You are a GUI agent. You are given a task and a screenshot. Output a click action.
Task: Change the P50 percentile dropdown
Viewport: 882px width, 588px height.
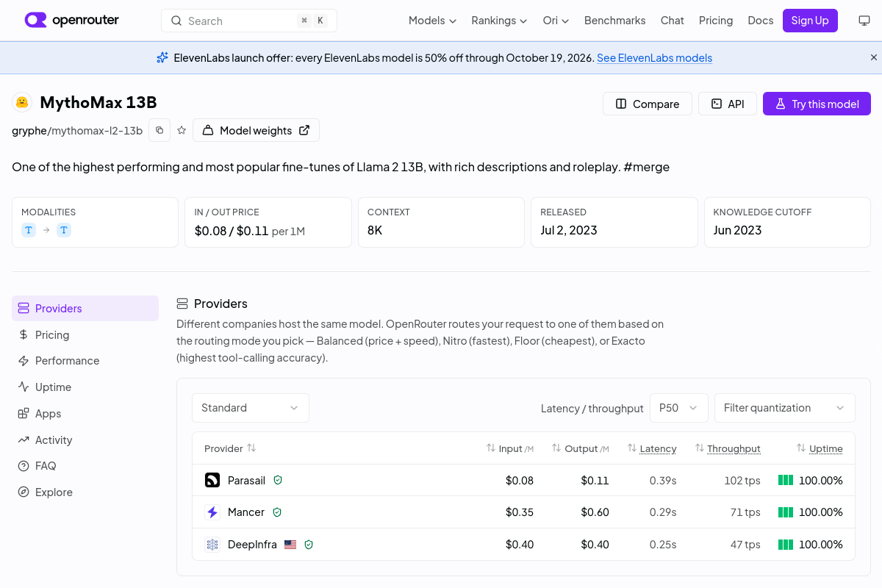pos(679,408)
